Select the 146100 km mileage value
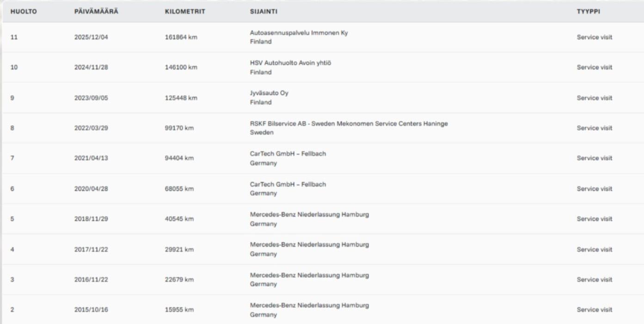 [181, 68]
